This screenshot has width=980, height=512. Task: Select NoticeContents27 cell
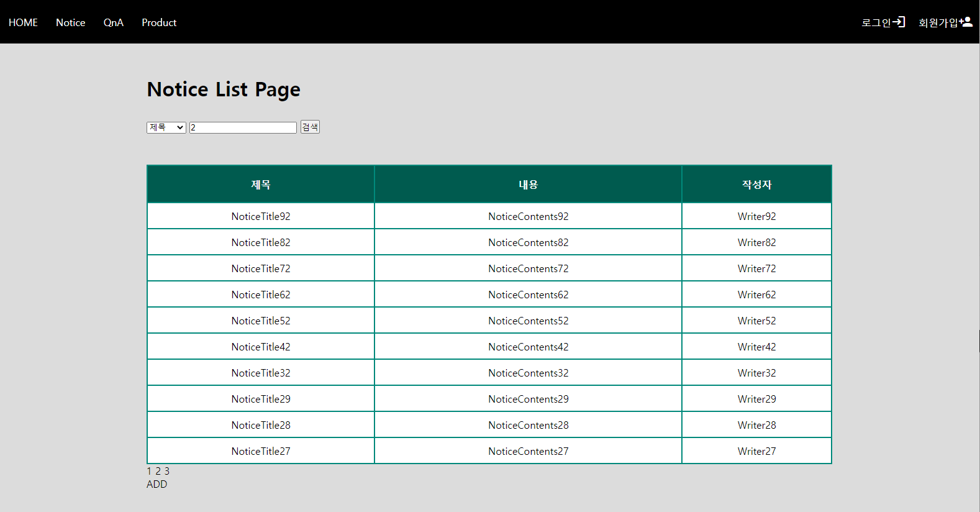pos(529,451)
